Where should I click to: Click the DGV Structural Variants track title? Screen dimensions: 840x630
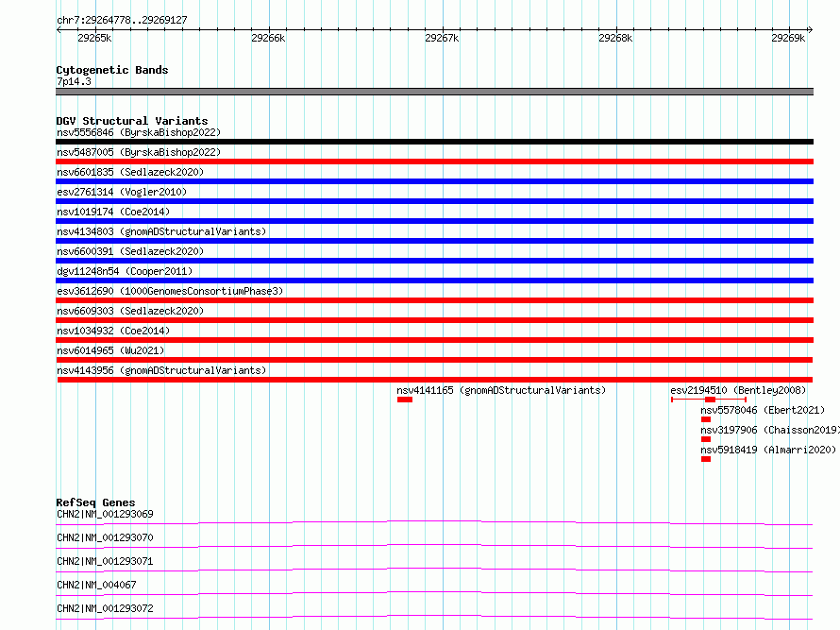point(132,121)
